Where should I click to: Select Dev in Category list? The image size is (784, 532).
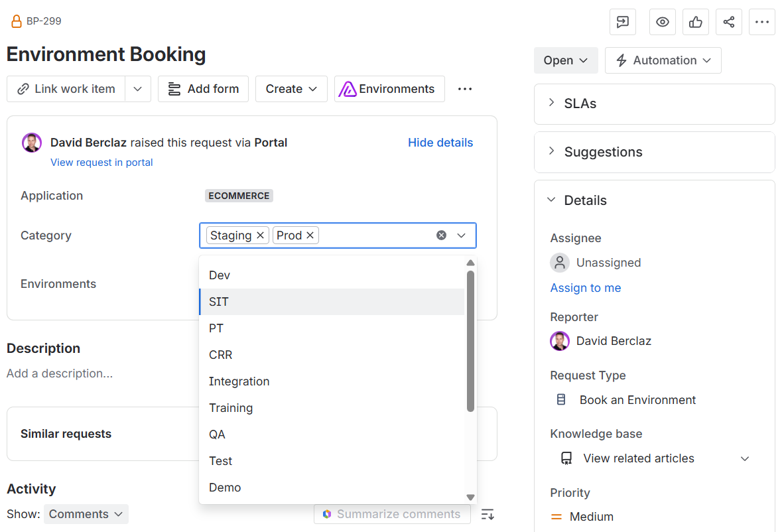(x=332, y=275)
